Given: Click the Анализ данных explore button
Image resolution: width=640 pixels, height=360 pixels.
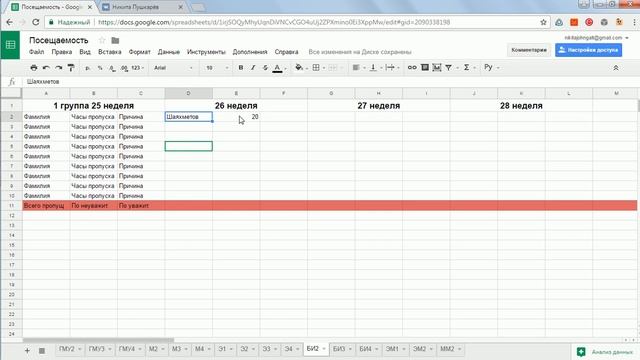Looking at the screenshot, I should tap(605, 351).
